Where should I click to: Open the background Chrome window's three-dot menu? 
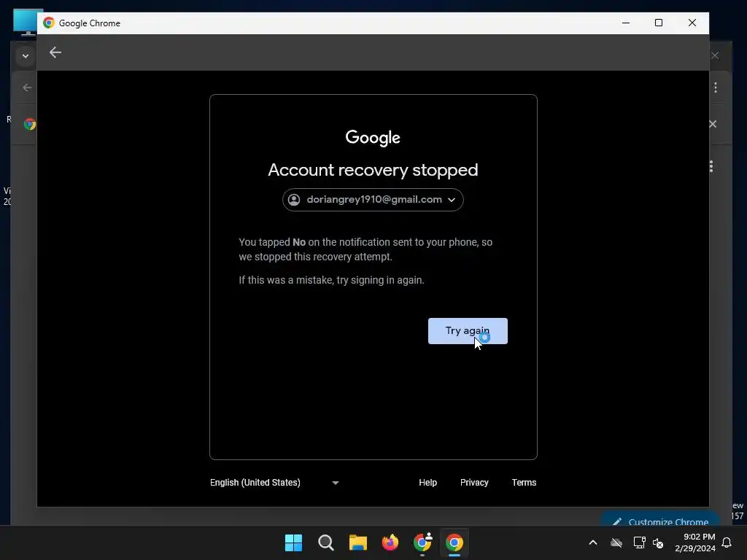click(715, 87)
